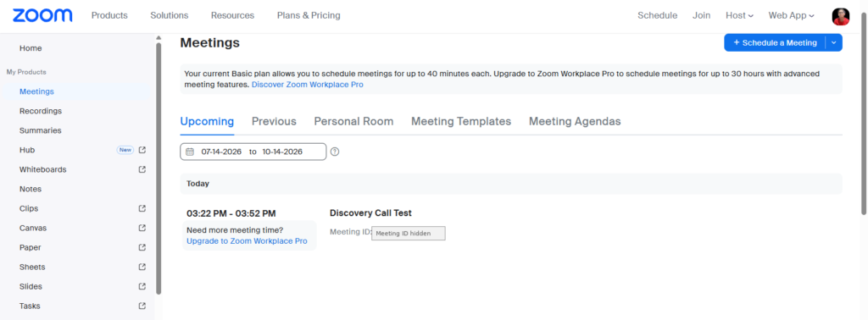Switch to the Upcoming tab
868x320 pixels.
point(207,122)
